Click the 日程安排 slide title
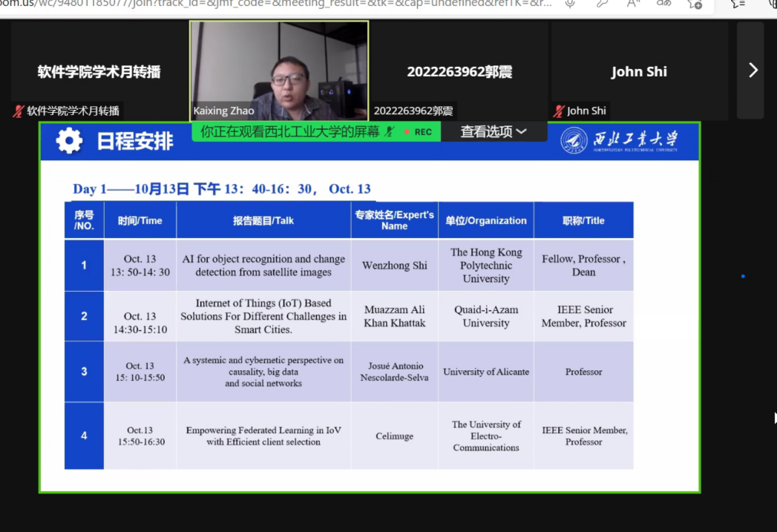777x532 pixels. point(135,141)
